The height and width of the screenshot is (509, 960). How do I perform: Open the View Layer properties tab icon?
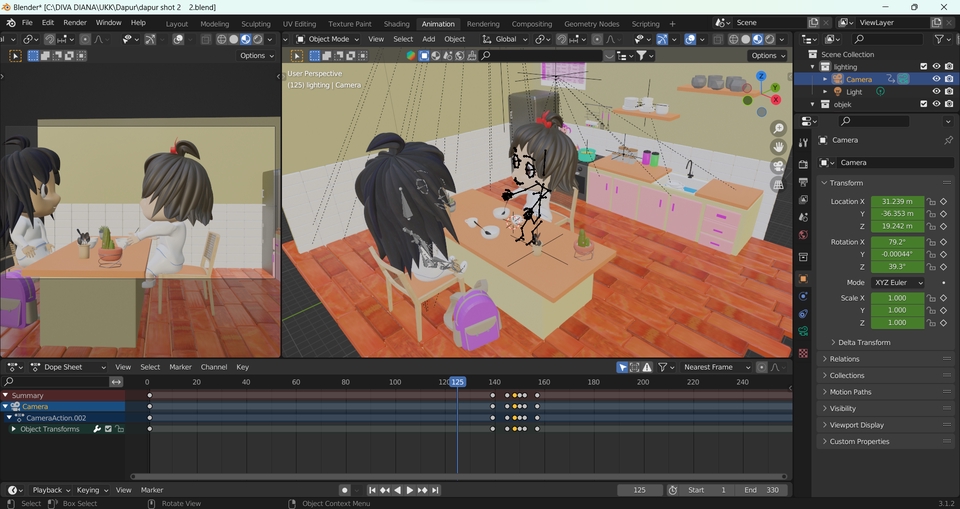pos(803,200)
